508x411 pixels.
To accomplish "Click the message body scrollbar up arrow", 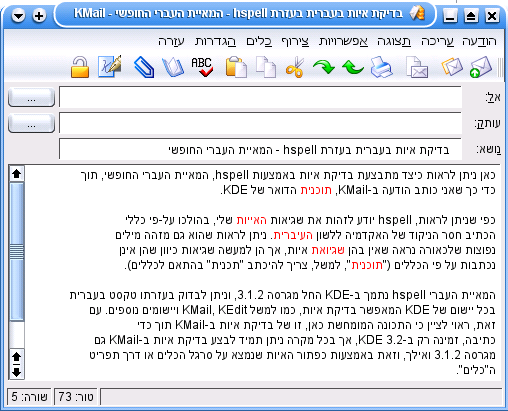I will point(17,174).
